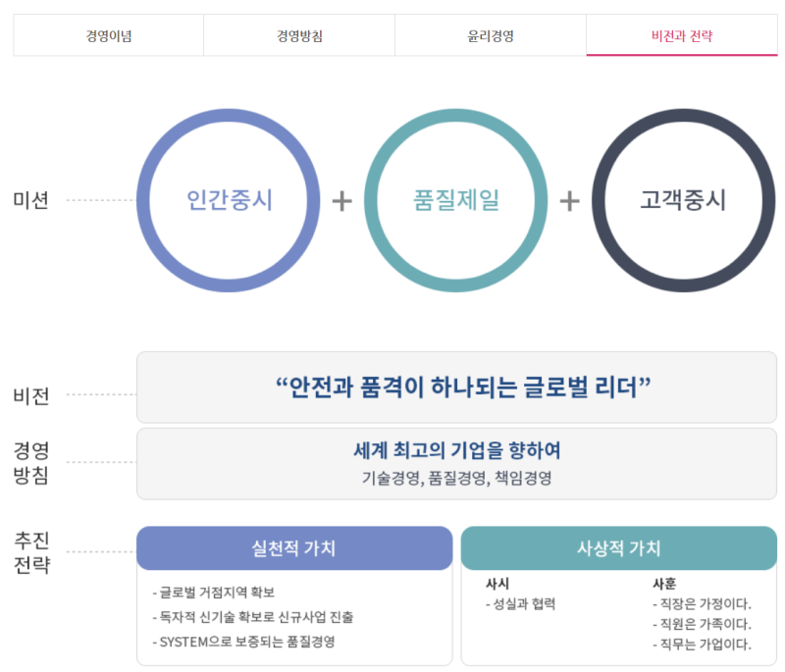
Task: Select the 윤리경영 tab
Action: pos(491,35)
